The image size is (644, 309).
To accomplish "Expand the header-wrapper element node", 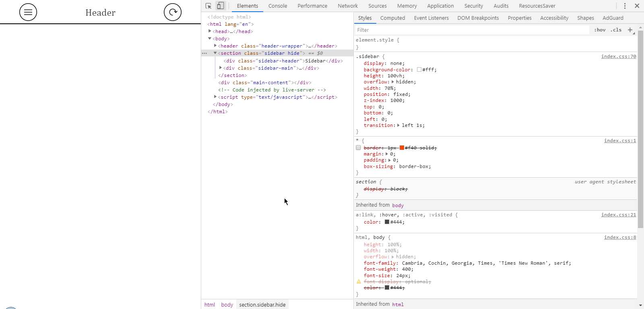I will [215, 46].
